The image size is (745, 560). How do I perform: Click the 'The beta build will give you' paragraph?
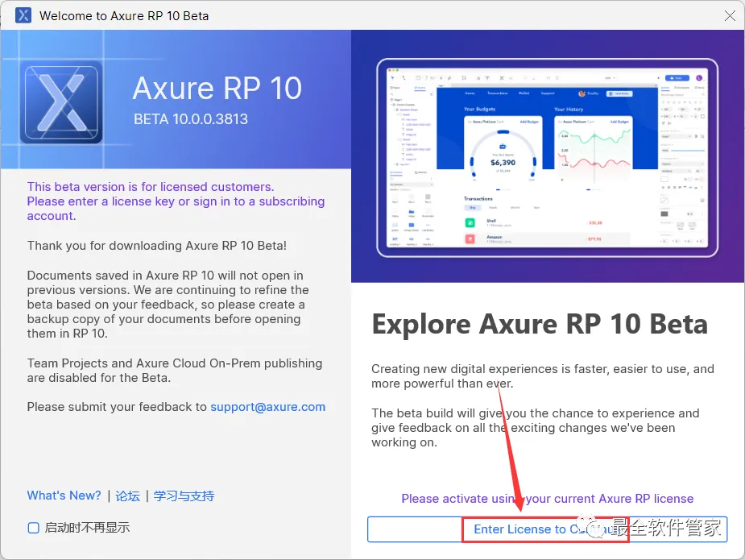tap(536, 427)
